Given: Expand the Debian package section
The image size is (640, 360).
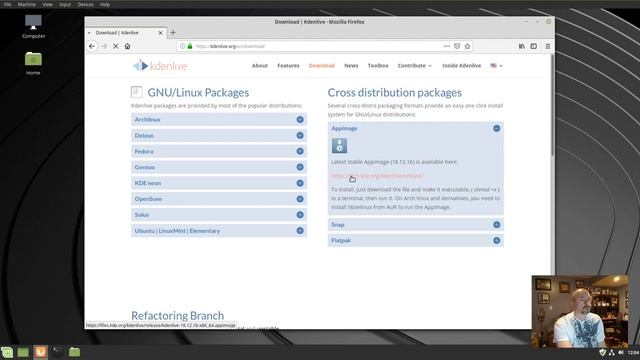Looking at the screenshot, I should tap(219, 136).
